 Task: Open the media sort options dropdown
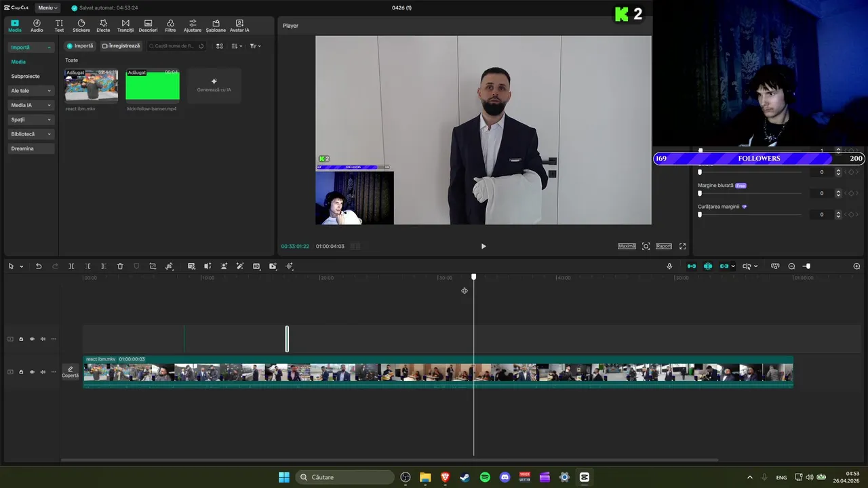[236, 46]
